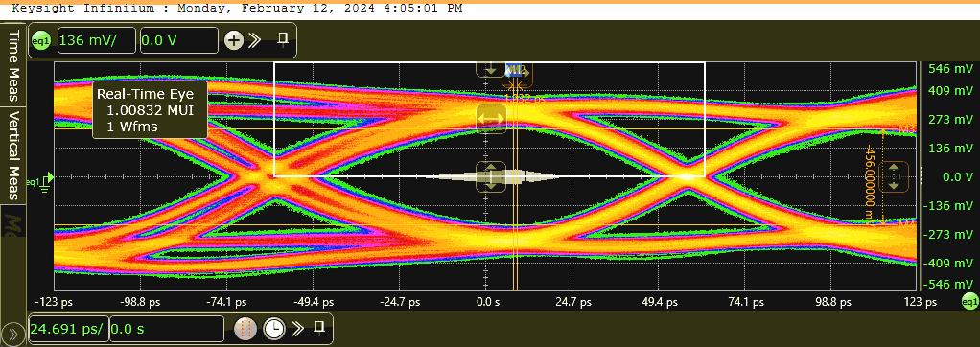Screen dimensions: 980x347
Task: Click the Real-Time Eye info box
Action: 150,109
